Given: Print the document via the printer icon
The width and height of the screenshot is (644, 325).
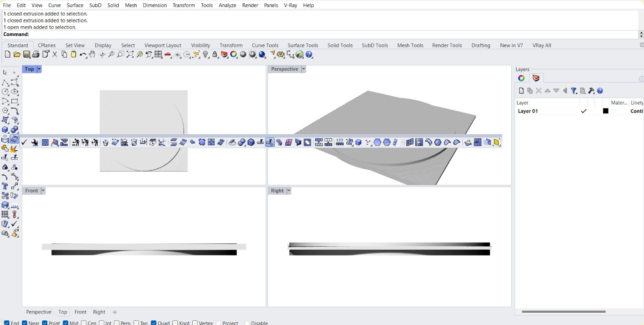Looking at the screenshot, I should click(x=36, y=55).
